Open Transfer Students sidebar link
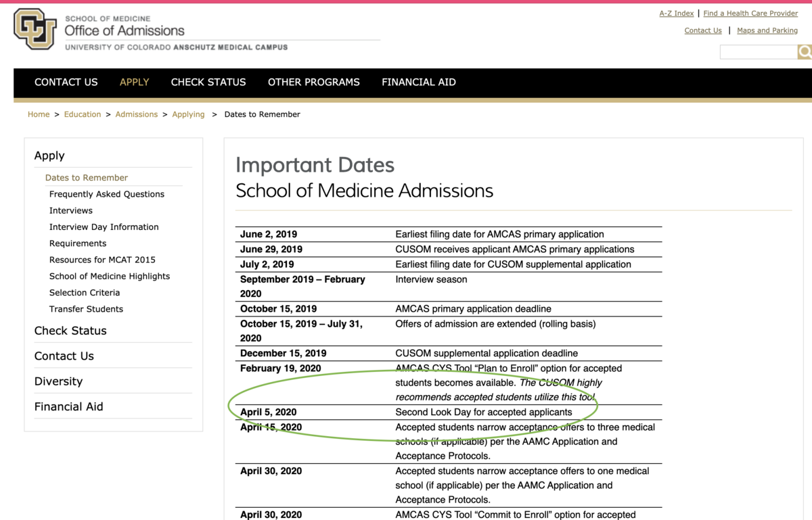Viewport: 812px width, 520px height. (x=86, y=309)
